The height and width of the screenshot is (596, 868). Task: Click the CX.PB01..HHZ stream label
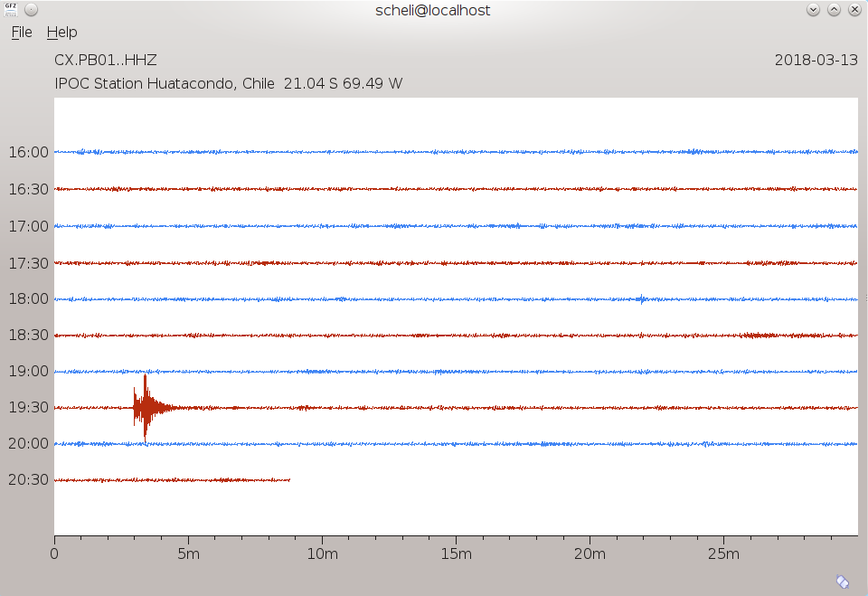point(106,61)
